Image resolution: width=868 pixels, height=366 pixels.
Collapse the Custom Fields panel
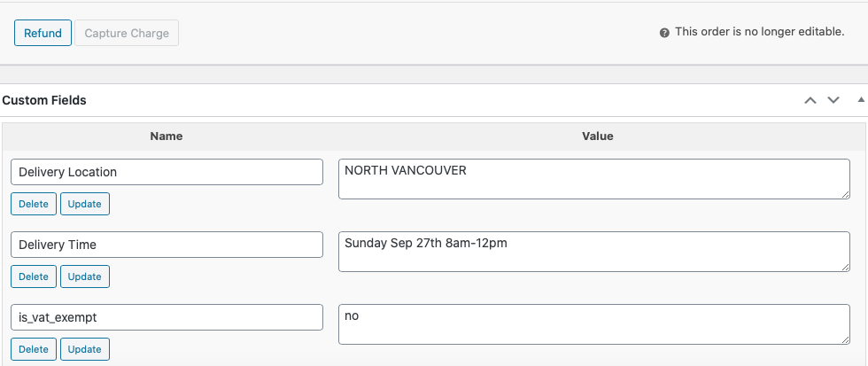point(861,100)
